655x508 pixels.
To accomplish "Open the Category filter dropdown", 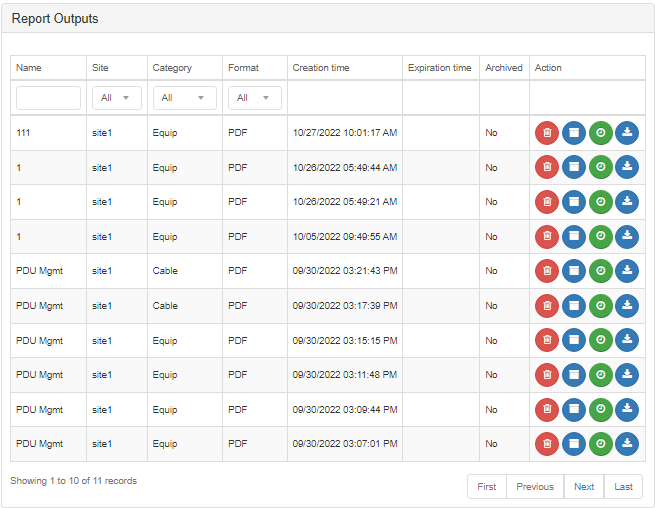I will coord(185,98).
